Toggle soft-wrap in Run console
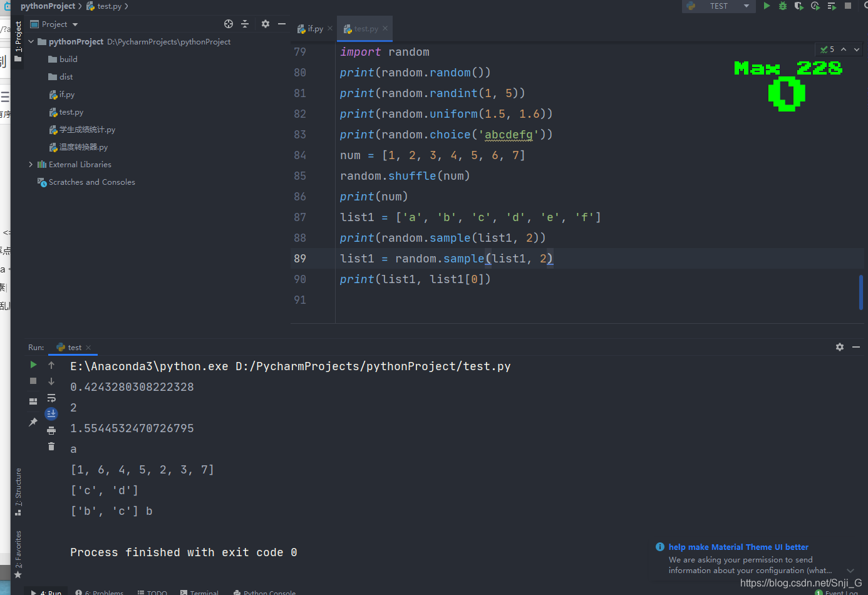 pos(51,398)
